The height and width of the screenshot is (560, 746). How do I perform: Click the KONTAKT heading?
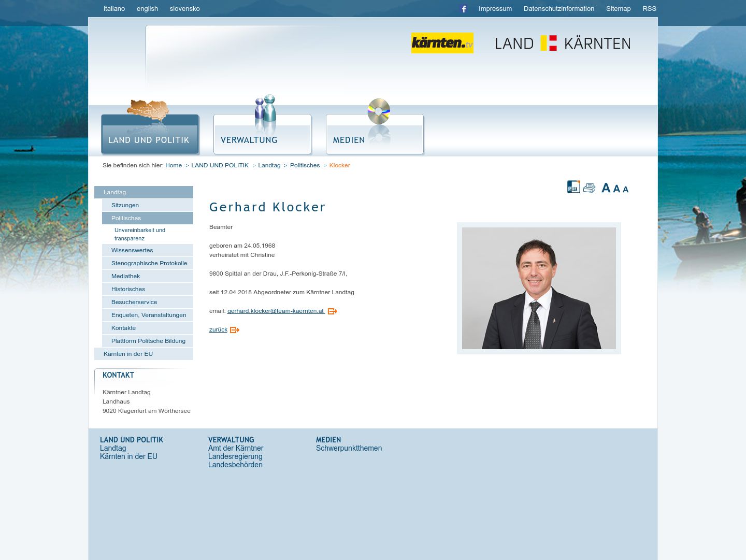(x=118, y=375)
